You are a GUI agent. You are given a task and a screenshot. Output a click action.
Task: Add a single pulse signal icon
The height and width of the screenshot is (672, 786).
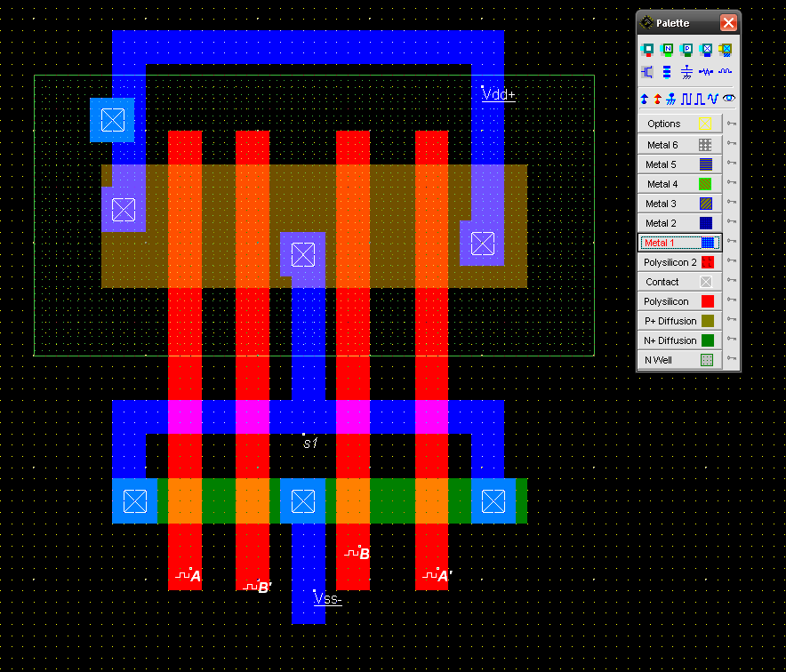pyautogui.click(x=699, y=100)
